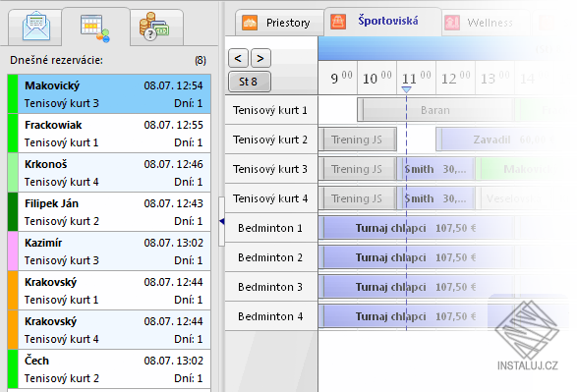Click the 13:00 hour header
This screenshot has width=577, height=392.
[x=495, y=78]
